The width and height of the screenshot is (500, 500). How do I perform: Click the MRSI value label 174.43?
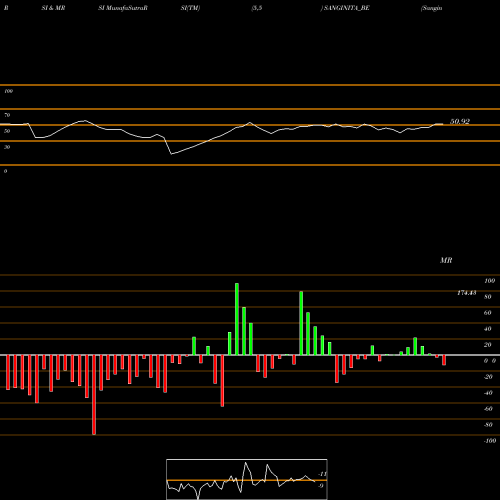(x=466, y=293)
